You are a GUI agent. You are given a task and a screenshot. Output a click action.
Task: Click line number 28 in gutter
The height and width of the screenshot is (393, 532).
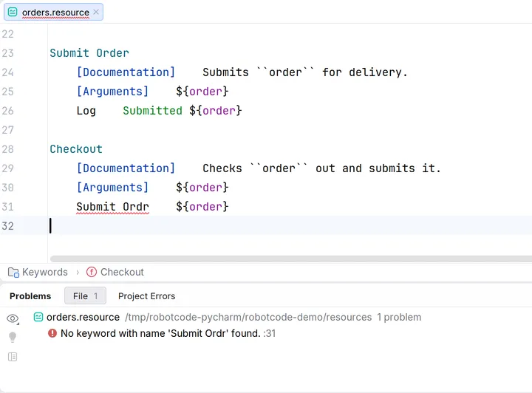pyautogui.click(x=8, y=149)
